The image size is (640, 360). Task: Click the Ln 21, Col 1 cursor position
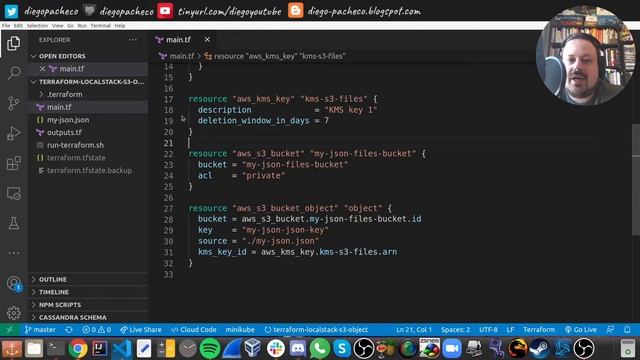(x=414, y=329)
